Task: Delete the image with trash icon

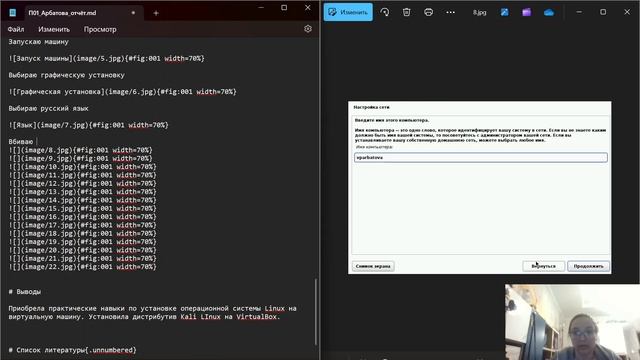Action: (407, 12)
